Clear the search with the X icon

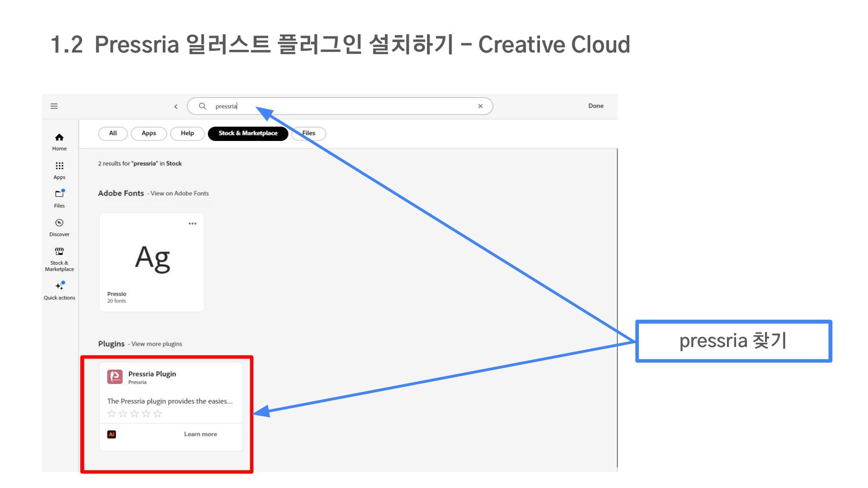point(480,106)
